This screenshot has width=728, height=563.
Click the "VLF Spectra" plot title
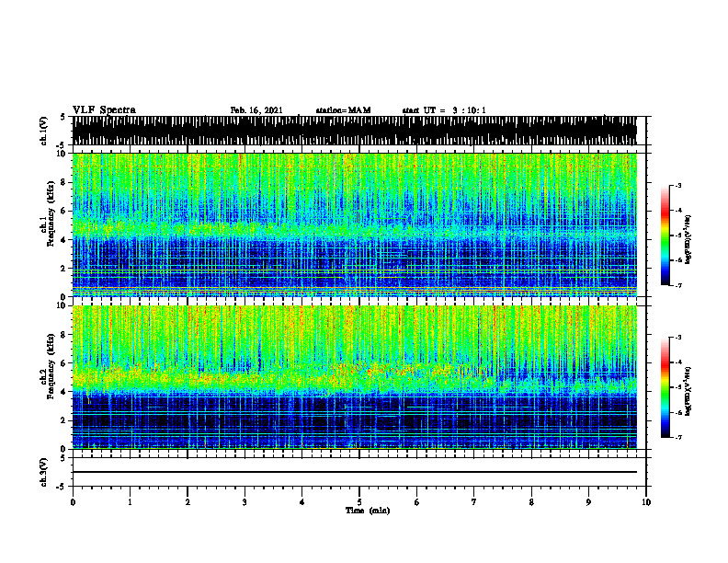[x=104, y=110]
